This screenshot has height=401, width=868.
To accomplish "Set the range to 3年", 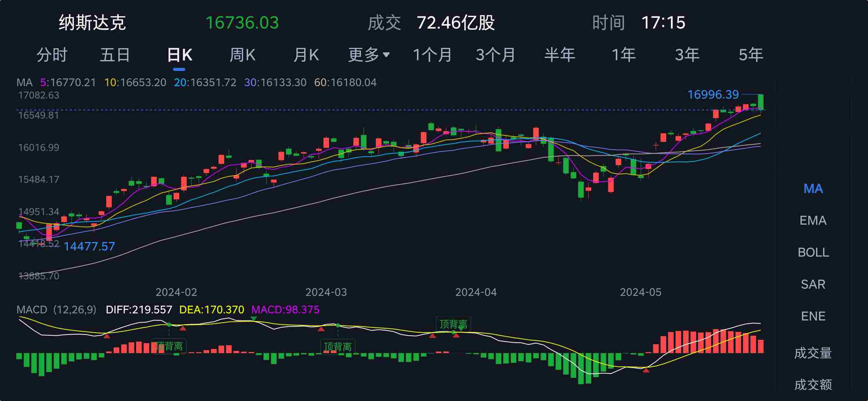I will (687, 55).
